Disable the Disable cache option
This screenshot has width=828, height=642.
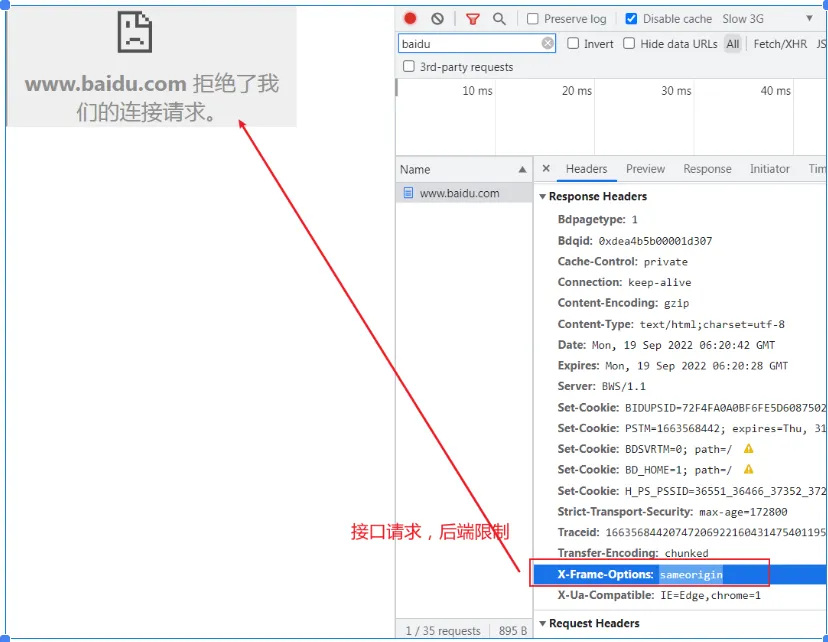click(x=630, y=17)
